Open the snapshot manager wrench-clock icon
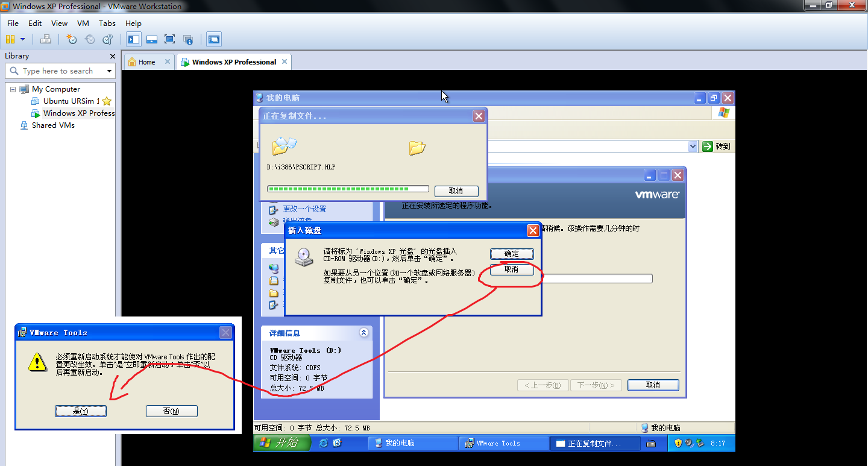 point(108,39)
